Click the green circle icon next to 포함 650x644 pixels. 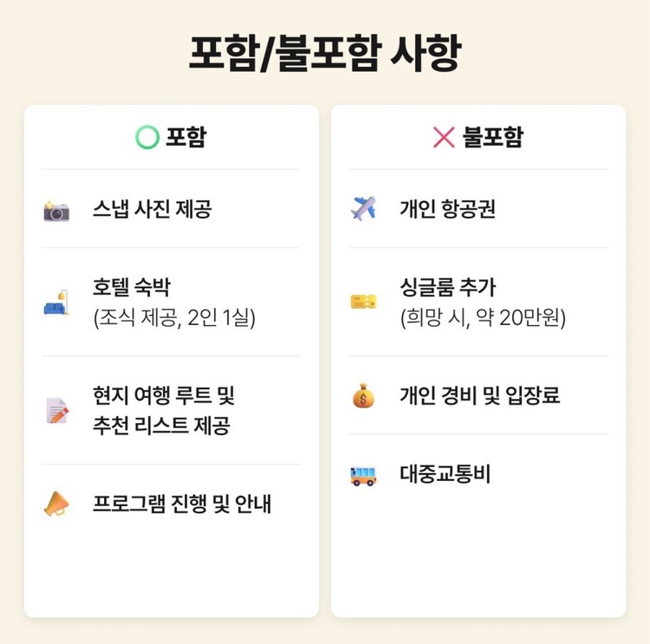tap(147, 137)
